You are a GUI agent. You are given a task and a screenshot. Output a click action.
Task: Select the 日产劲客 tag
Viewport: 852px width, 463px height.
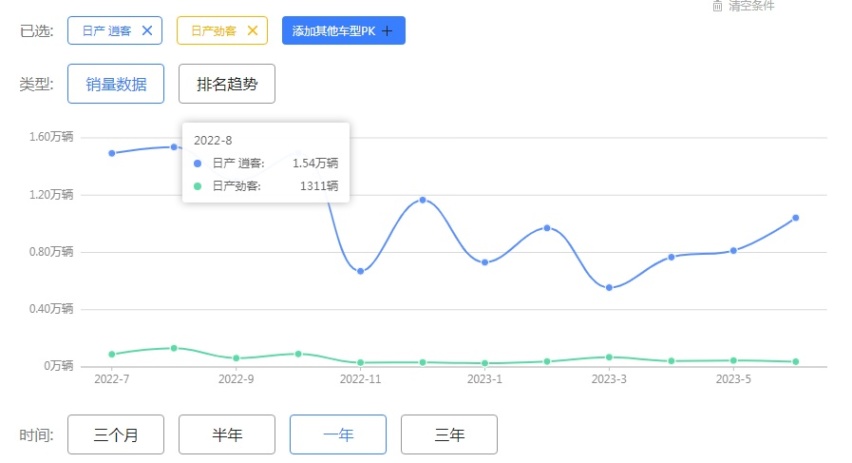click(222, 30)
